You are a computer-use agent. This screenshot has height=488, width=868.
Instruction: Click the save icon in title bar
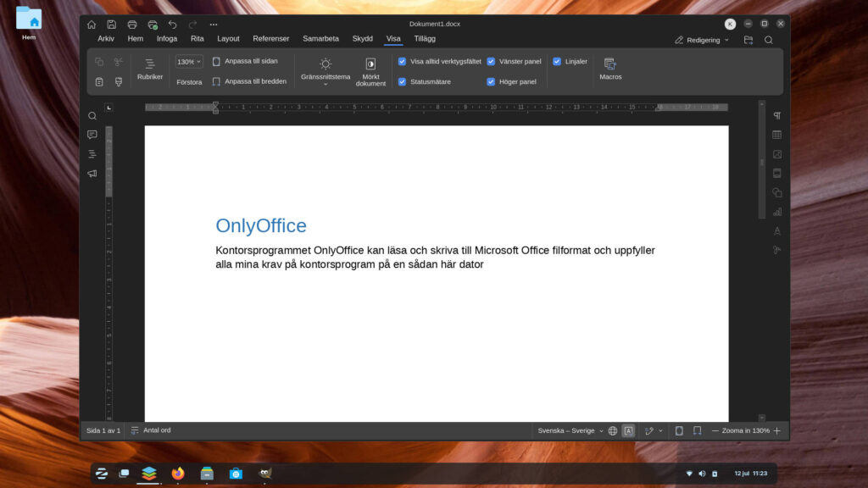pyautogui.click(x=111, y=25)
